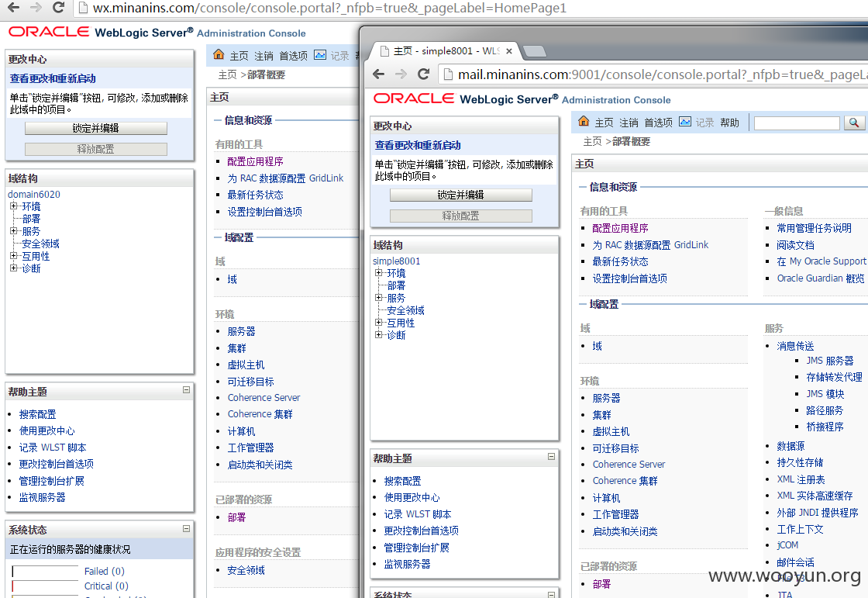The image size is (868, 598).
Task: Click home icon in background console toolbar
Action: click(x=219, y=54)
